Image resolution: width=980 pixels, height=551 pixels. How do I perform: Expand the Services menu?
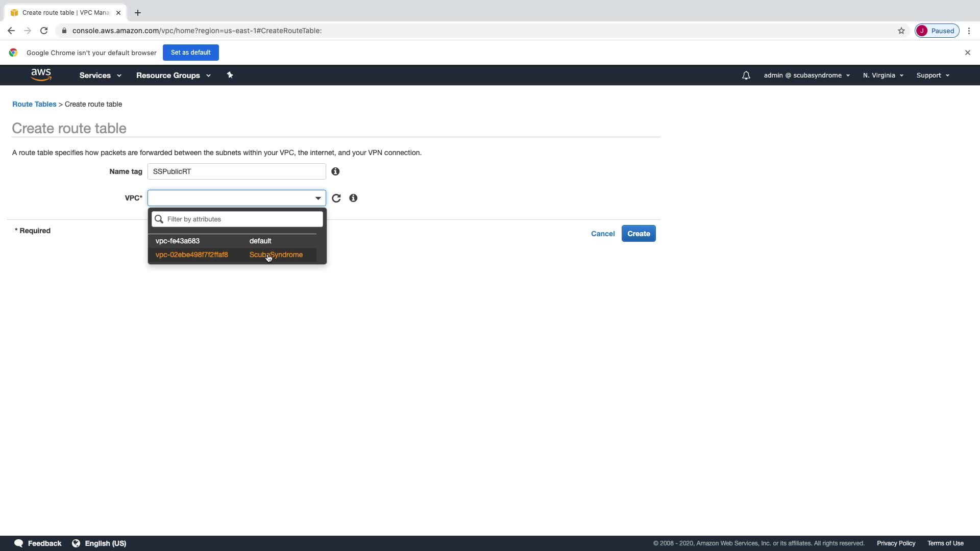click(100, 76)
